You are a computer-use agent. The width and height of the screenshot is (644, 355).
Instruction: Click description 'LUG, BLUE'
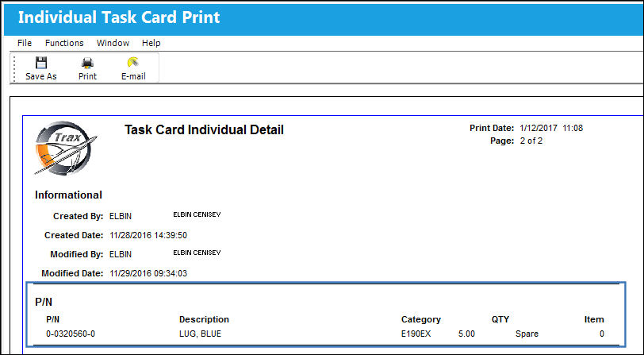[200, 334]
